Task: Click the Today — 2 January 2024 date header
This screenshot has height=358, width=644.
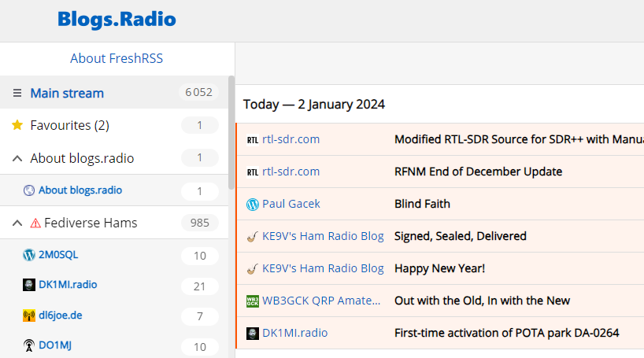Action: [314, 105]
